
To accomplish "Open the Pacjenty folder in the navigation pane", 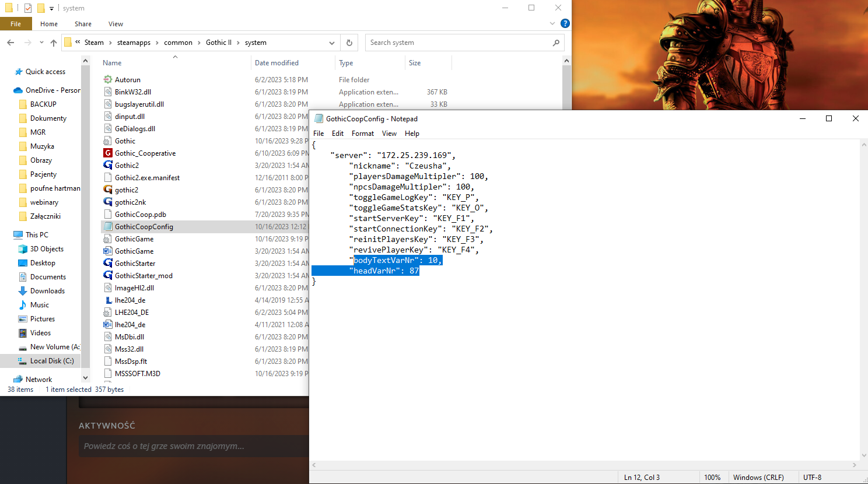I will [x=44, y=174].
